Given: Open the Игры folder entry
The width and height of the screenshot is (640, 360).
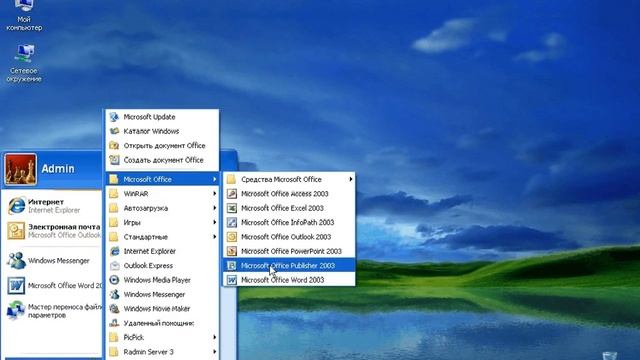Looking at the screenshot, I should click(162, 222).
